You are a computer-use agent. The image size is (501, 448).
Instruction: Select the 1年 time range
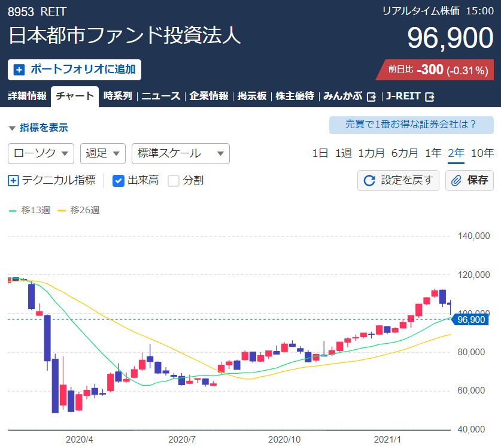pyautogui.click(x=433, y=153)
